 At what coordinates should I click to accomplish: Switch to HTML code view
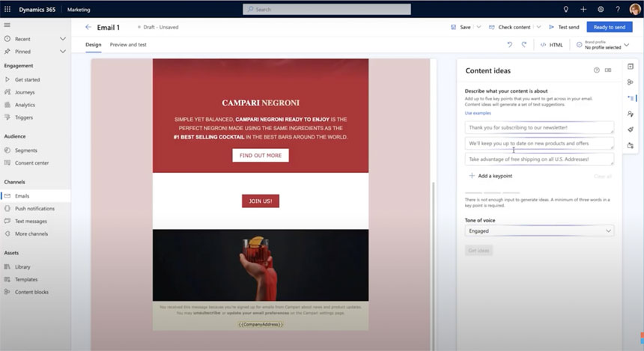(551, 45)
